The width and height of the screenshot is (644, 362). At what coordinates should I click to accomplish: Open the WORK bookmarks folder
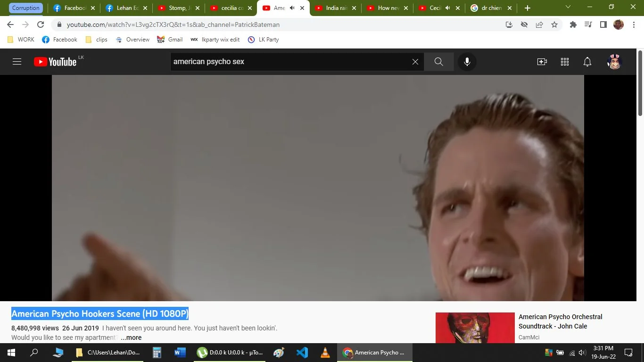pos(21,40)
